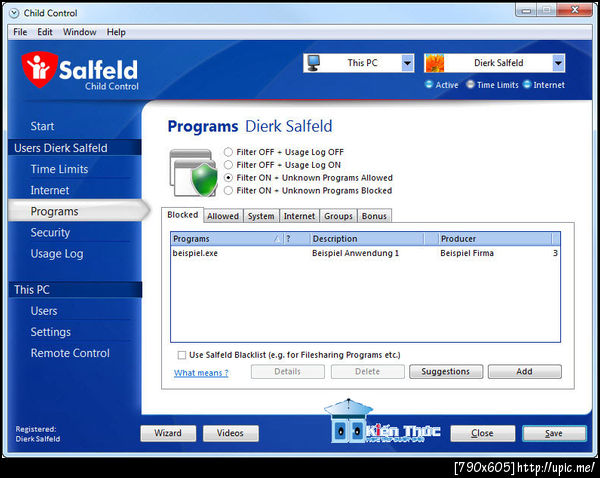Open the Edit menu
Screen dimensions: 600x478
click(x=45, y=32)
